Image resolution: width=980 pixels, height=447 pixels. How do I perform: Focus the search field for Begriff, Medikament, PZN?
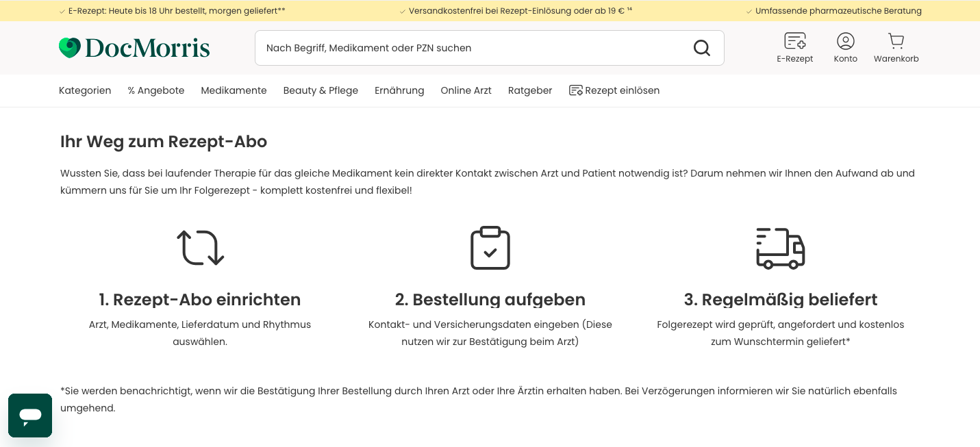point(489,48)
